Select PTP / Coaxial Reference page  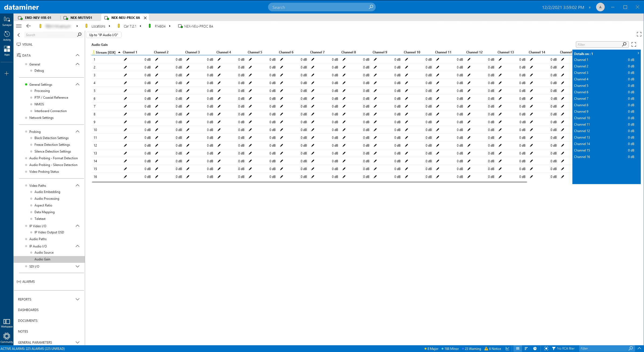pos(51,98)
